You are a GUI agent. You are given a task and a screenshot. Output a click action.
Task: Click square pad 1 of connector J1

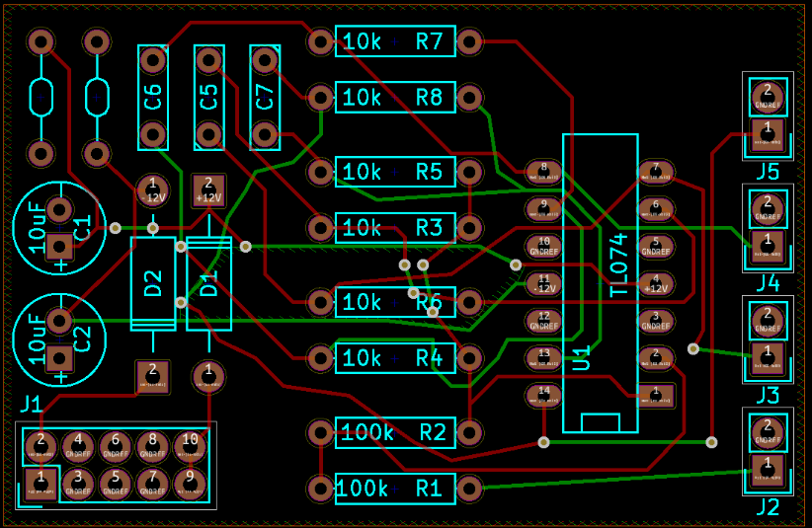coord(41,483)
